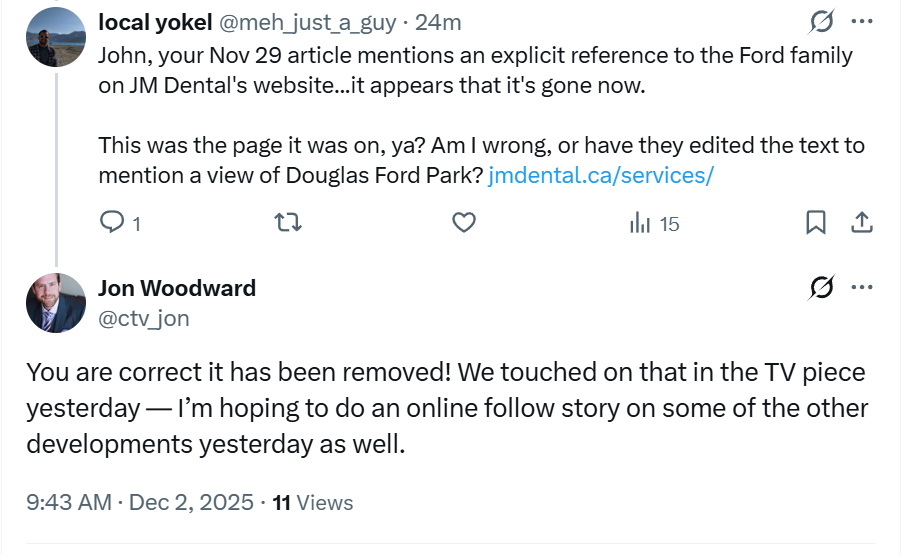924x555 pixels.
Task: Open local yokel's profile picture
Action: pos(56,36)
